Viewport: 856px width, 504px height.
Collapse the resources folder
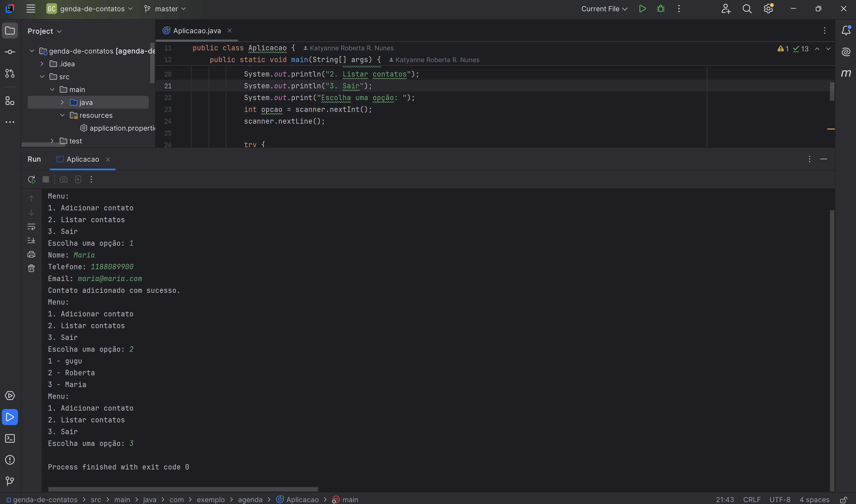[62, 115]
